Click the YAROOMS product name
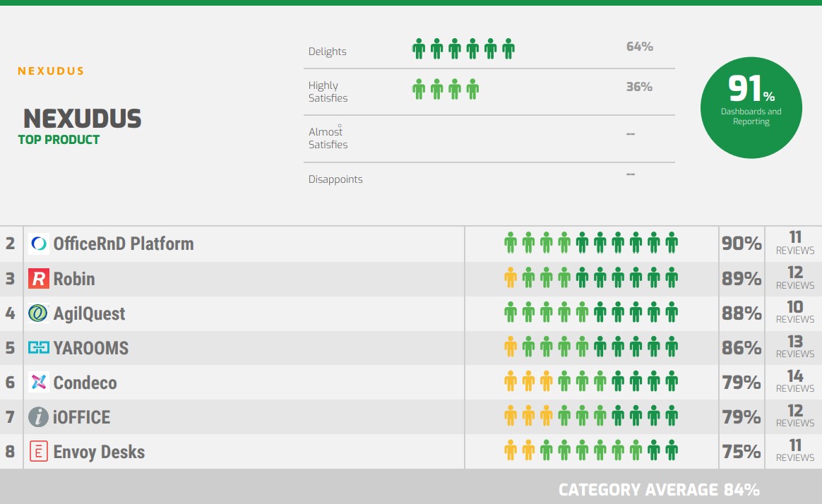This screenshot has height=504, width=822. pyautogui.click(x=90, y=348)
